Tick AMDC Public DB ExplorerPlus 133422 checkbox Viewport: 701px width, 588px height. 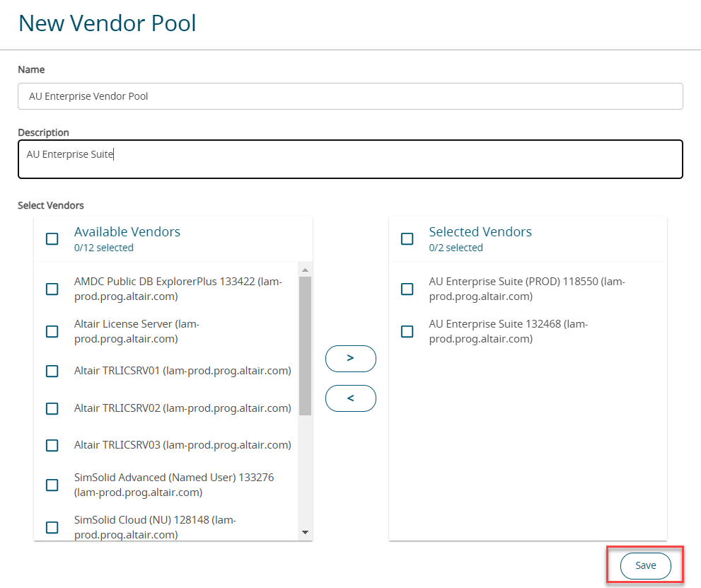click(x=52, y=289)
